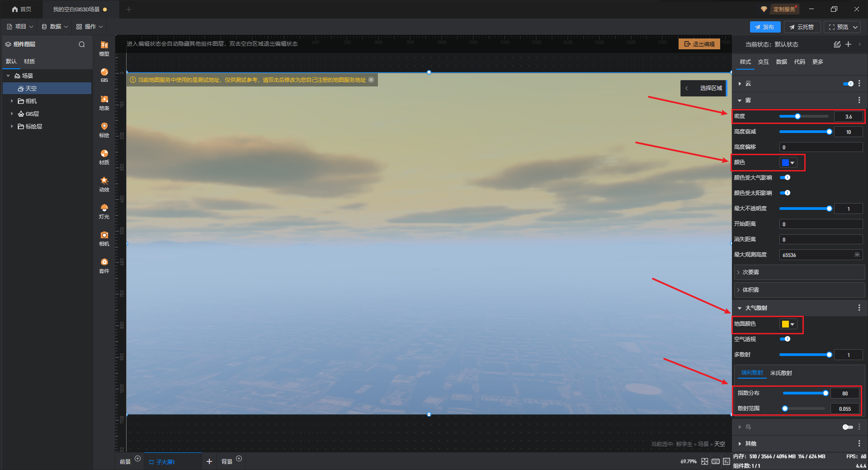
Task: Click the edit state icon beside 默认状态
Action: coord(837,44)
